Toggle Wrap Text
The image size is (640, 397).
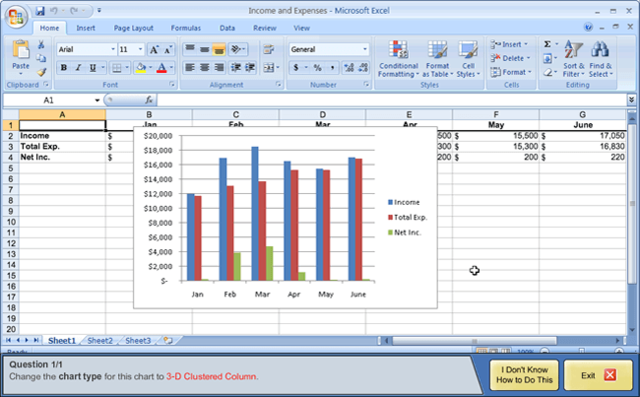click(268, 49)
